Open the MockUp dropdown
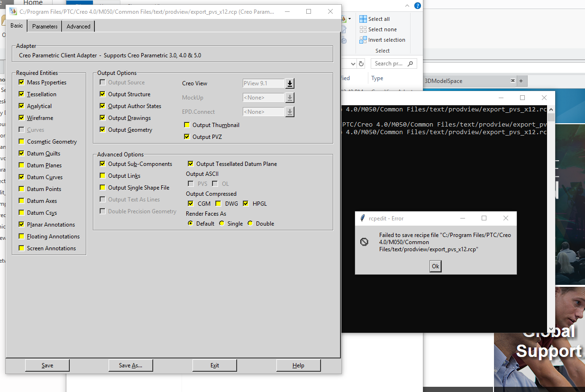585x392 pixels. click(289, 97)
